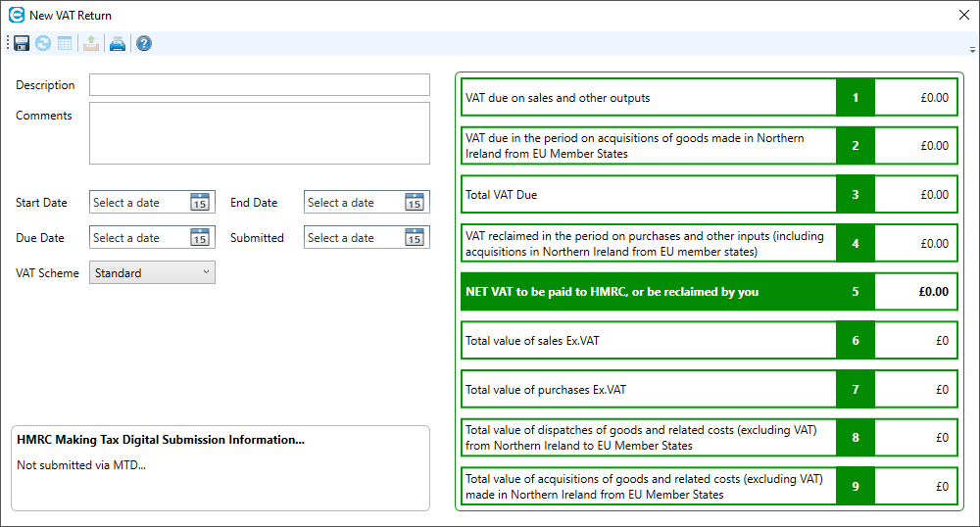
Task: Close the New VAT Return window
Action: point(963,16)
